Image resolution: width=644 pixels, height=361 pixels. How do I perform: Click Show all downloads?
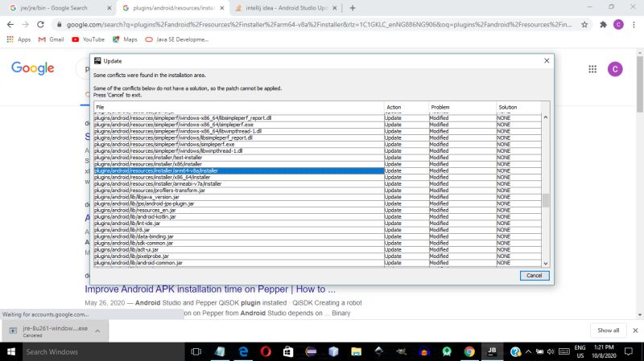click(x=608, y=330)
